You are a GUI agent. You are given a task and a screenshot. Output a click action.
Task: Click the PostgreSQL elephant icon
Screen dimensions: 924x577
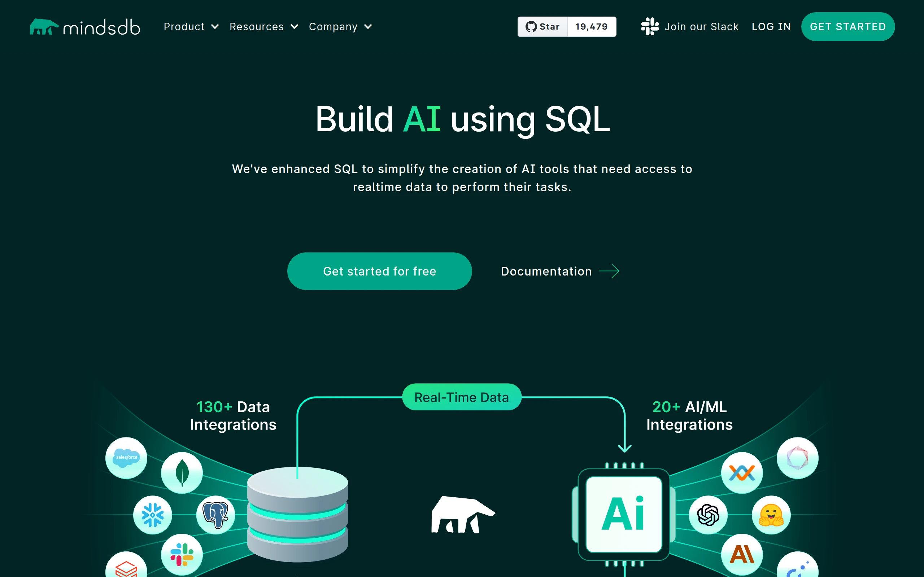point(215,515)
